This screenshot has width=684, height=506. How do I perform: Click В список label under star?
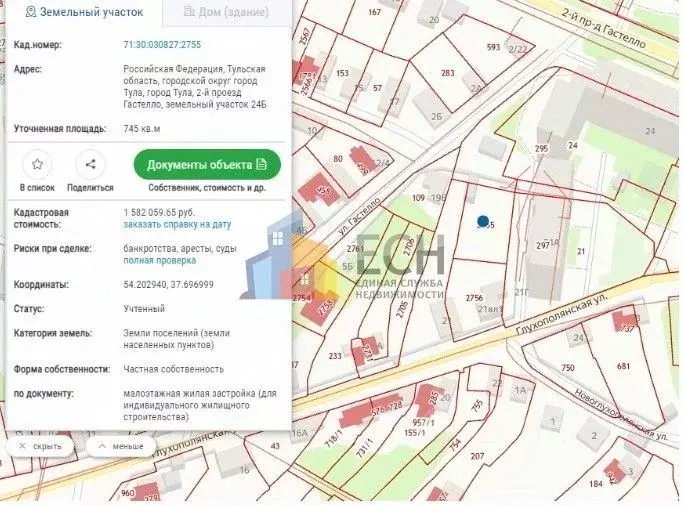coord(38,188)
